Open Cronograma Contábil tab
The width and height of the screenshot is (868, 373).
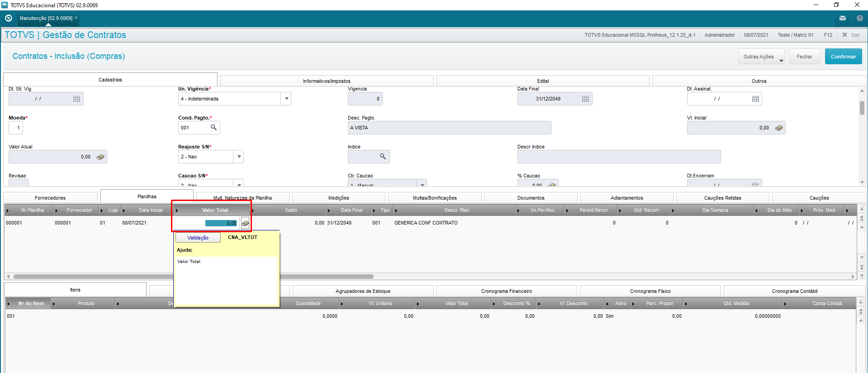(x=795, y=291)
